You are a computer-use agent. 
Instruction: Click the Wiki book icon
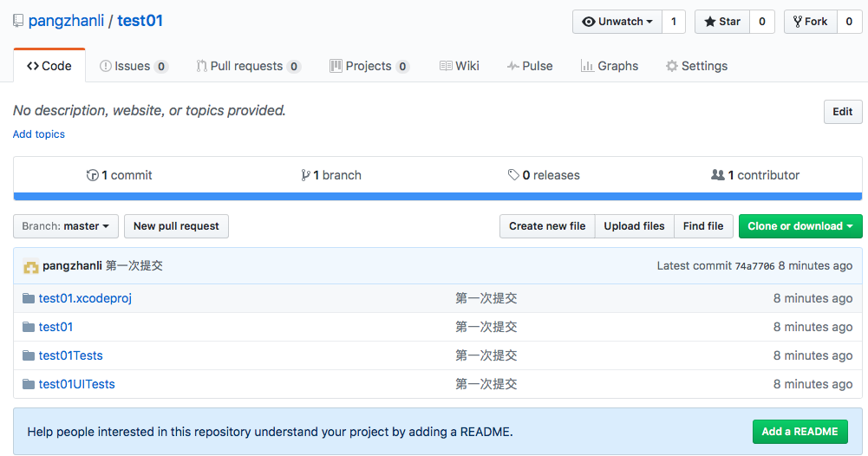pyautogui.click(x=446, y=66)
